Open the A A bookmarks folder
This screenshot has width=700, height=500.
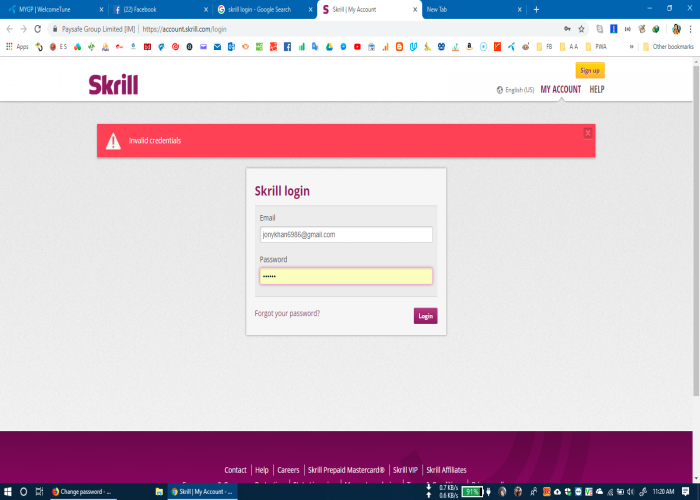(x=569, y=46)
